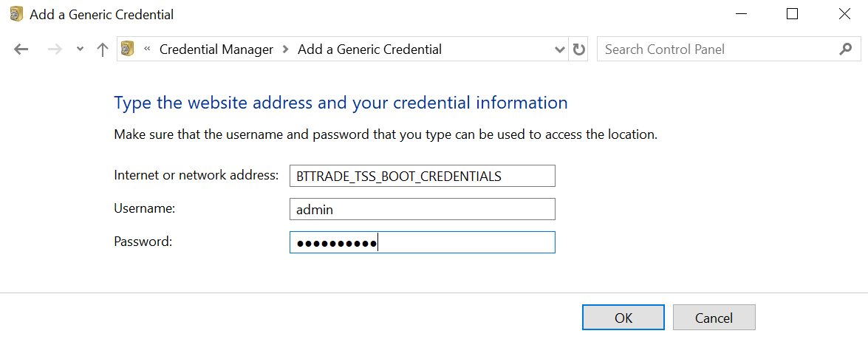Click the search magnifier icon

tap(845, 49)
